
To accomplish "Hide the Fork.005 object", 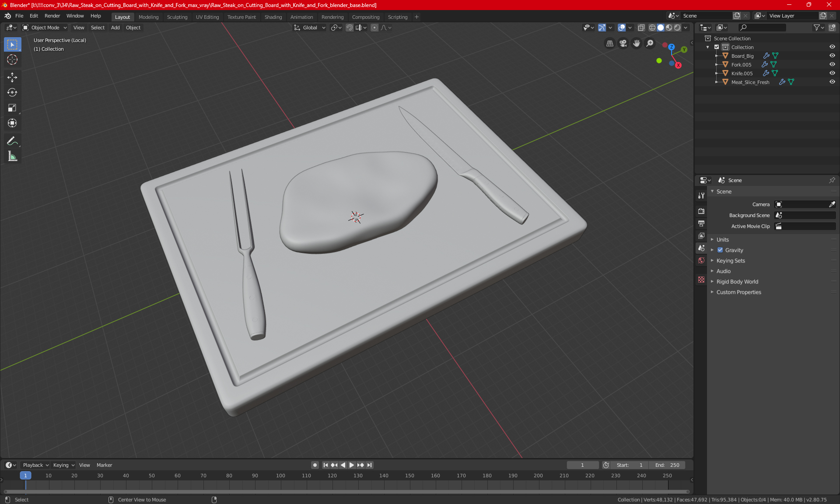I will [832, 64].
